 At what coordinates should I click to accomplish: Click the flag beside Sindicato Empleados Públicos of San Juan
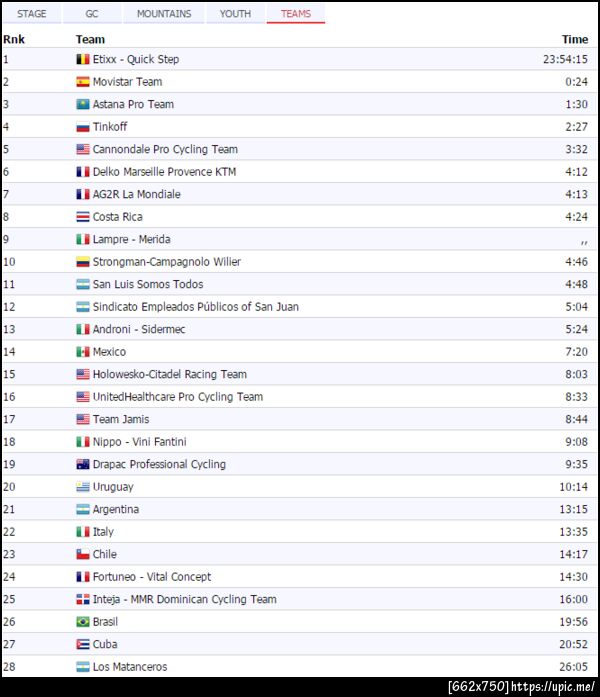click(83, 307)
